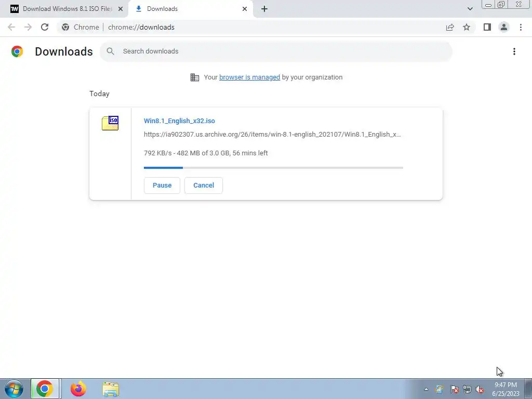Share this page from the address bar

[x=450, y=27]
